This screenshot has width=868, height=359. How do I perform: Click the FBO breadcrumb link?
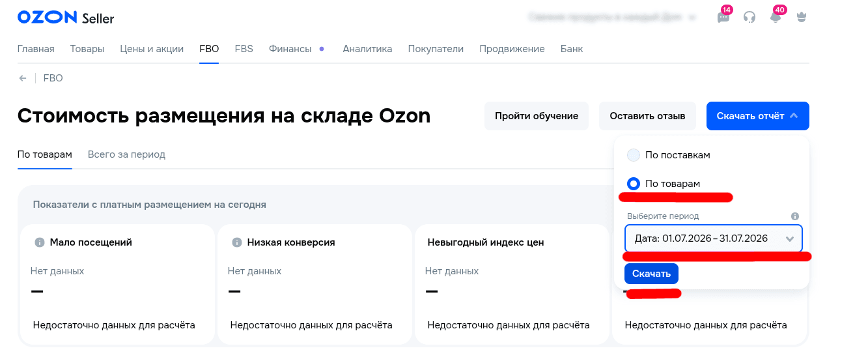[x=53, y=78]
